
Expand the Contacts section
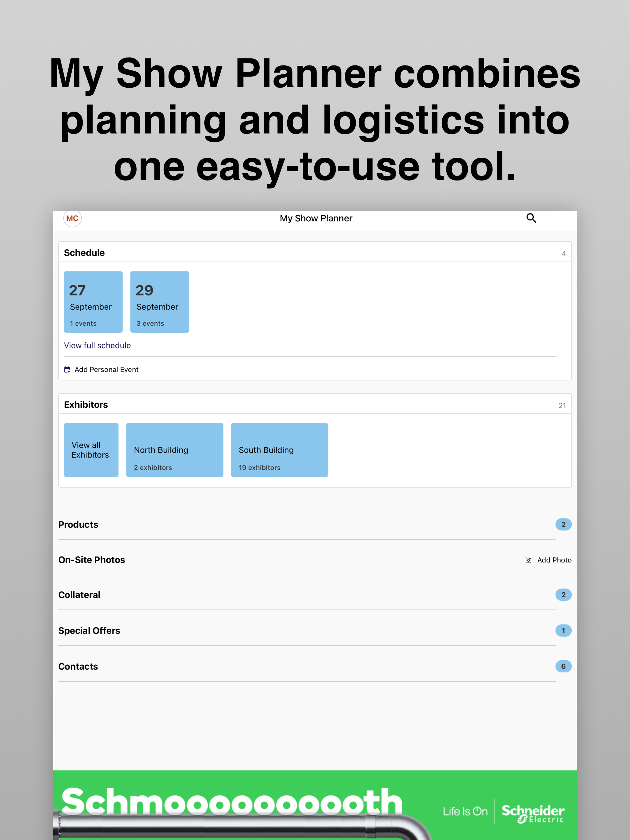click(315, 666)
